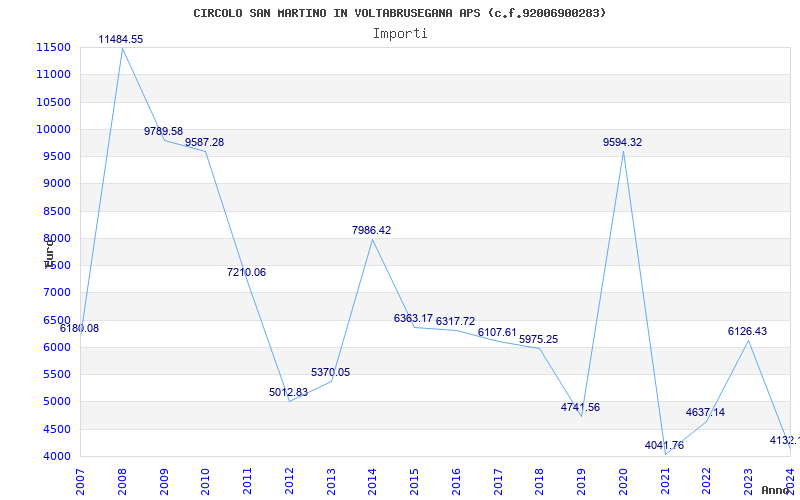The width and height of the screenshot is (800, 500).
Task: Select the 8000 y-axis tick label
Action: (x=56, y=238)
